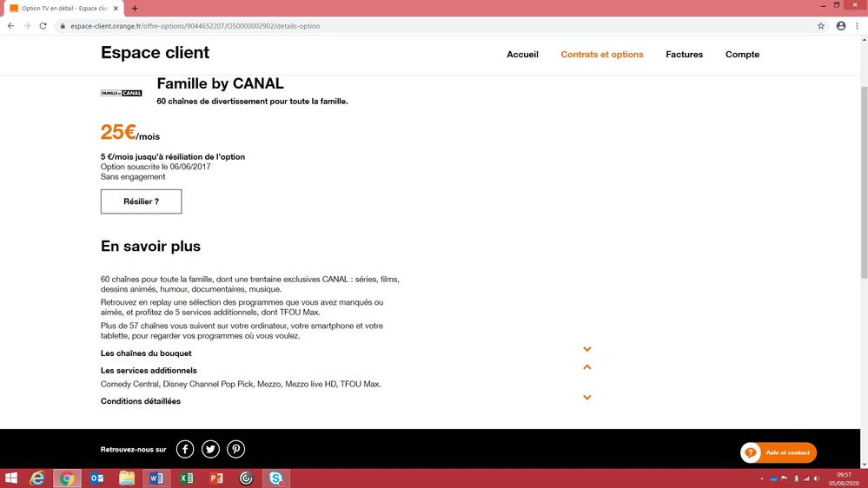Expand Les chaînes du bouquet section
The image size is (868, 488).
point(586,349)
